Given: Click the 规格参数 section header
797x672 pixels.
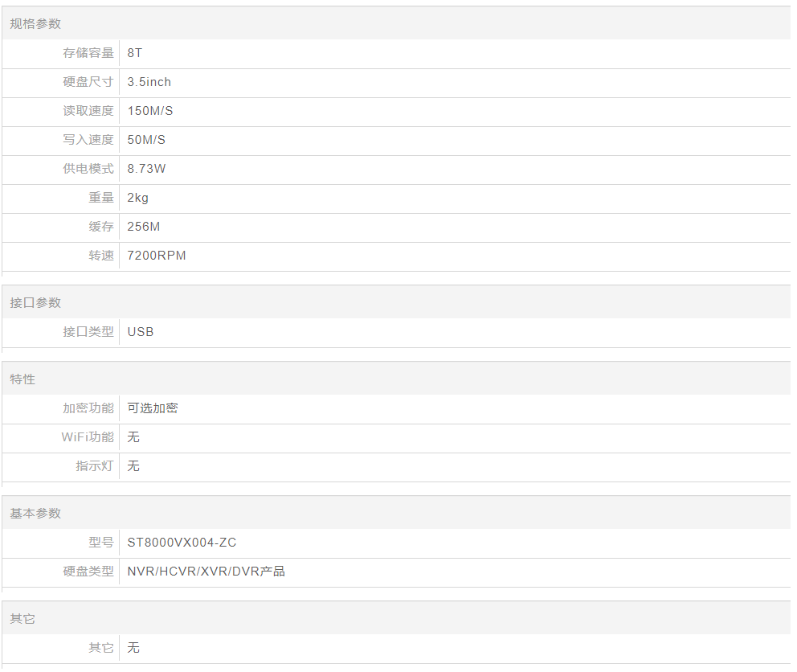Looking at the screenshot, I should point(35,24).
